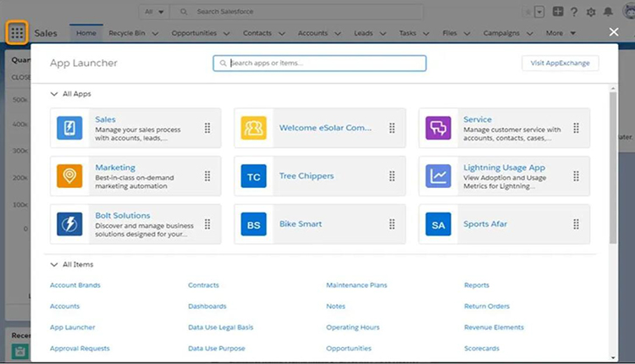The width and height of the screenshot is (635, 364).
Task: Open the Lightning Usage App icon
Action: 439,176
